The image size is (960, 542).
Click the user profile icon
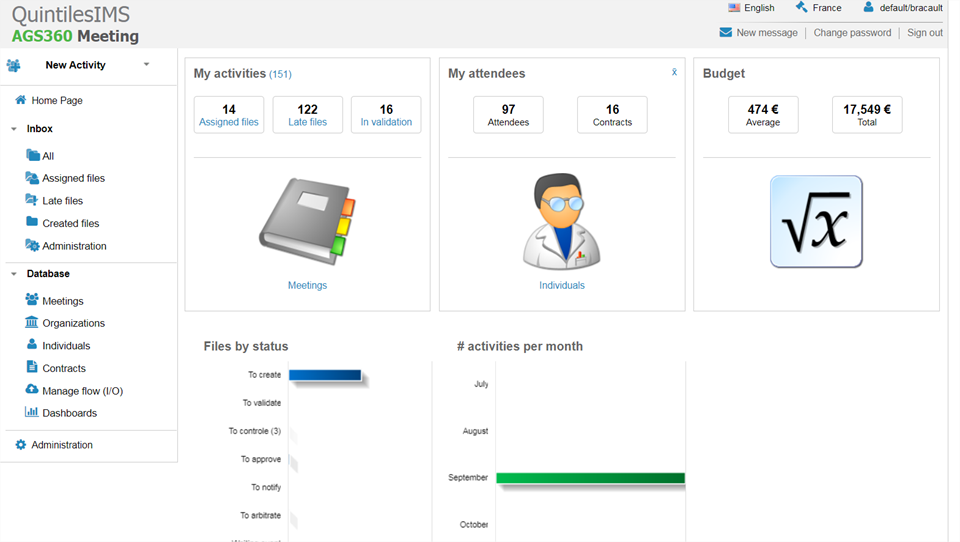coord(868,7)
